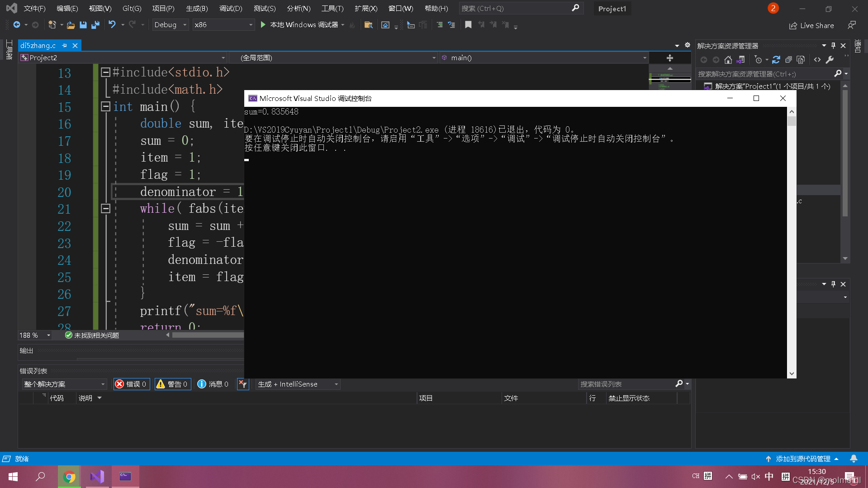Viewport: 868px width, 488px height.
Task: Sync with active document icon
Action: 776,60
